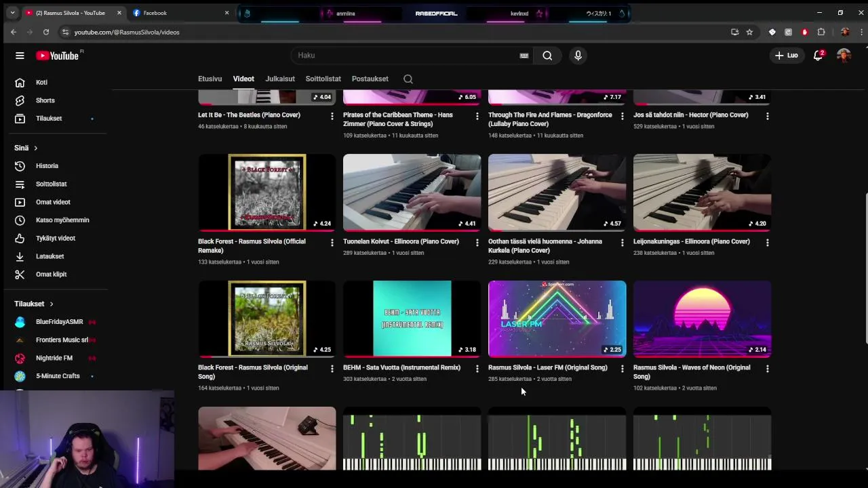The height and width of the screenshot is (488, 868).
Task: Open options menu for Laser FM video
Action: coord(622,368)
